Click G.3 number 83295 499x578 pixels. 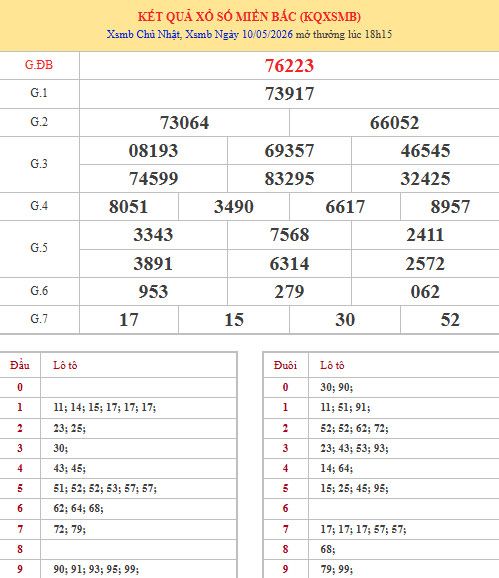(x=289, y=178)
